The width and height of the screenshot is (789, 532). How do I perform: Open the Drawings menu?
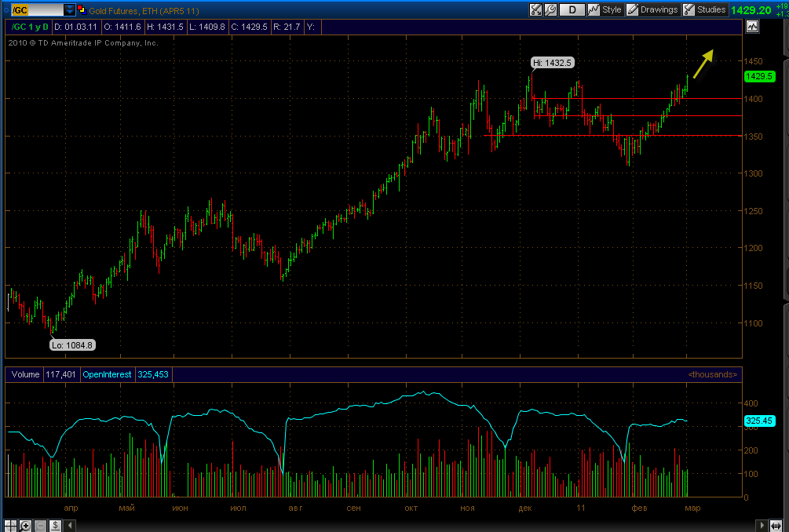pyautogui.click(x=653, y=9)
